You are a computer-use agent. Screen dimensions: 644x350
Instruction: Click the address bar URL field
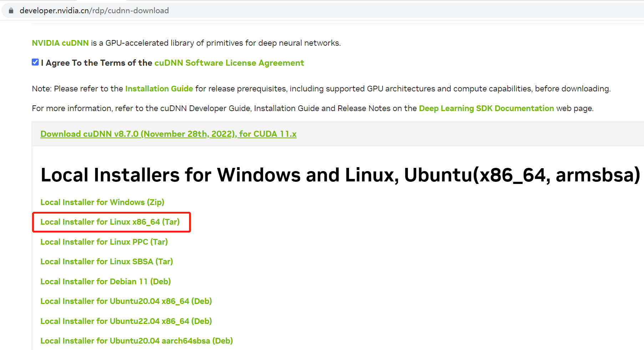pyautogui.click(x=323, y=11)
